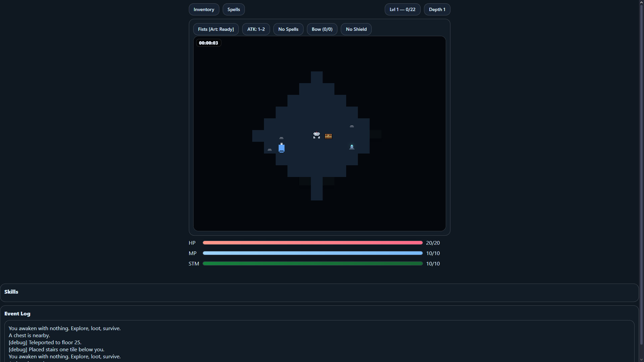Open the Depth 1 indicator

[437, 9]
